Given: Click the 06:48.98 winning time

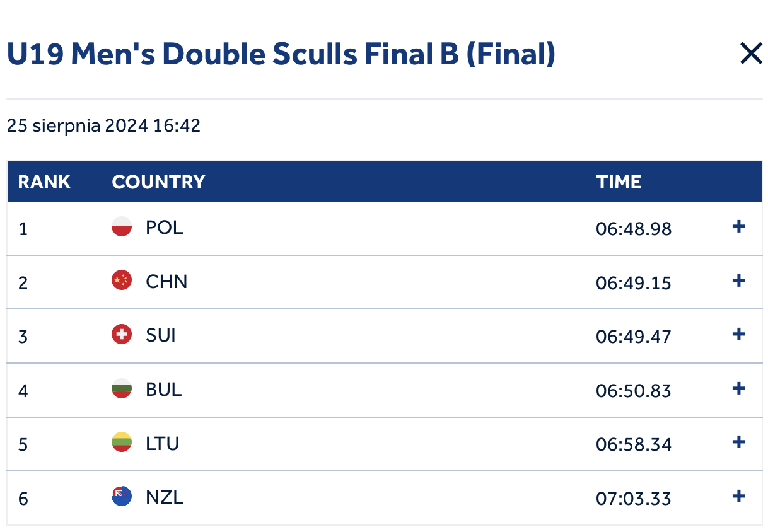Looking at the screenshot, I should click(634, 229).
